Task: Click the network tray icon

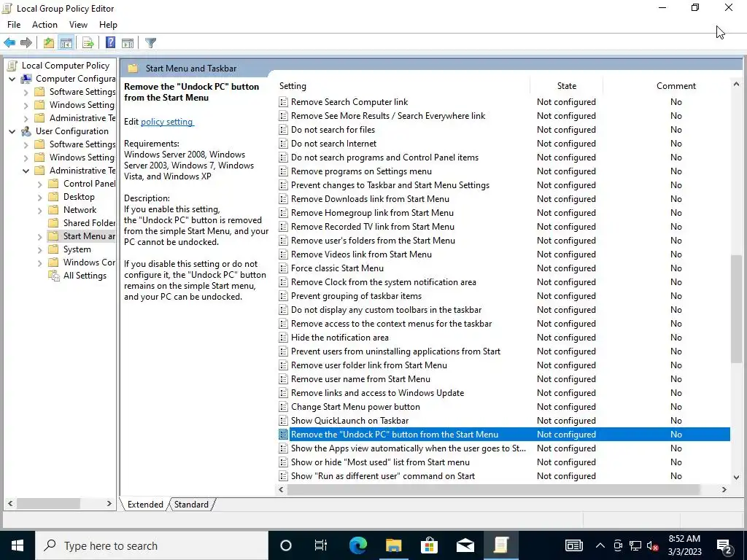Action: pyautogui.click(x=635, y=545)
